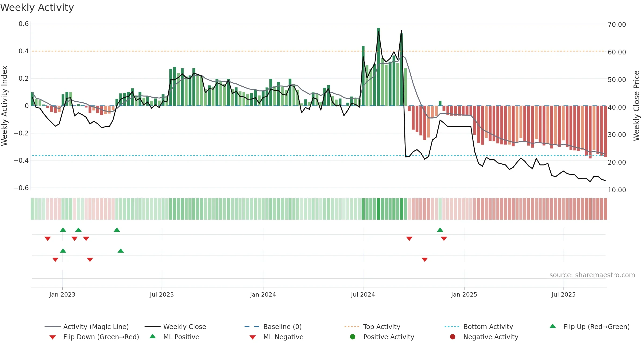Viewport: 644px width, 362px height.
Task: Click the Jul 2023 axis label
Action: click(x=162, y=294)
